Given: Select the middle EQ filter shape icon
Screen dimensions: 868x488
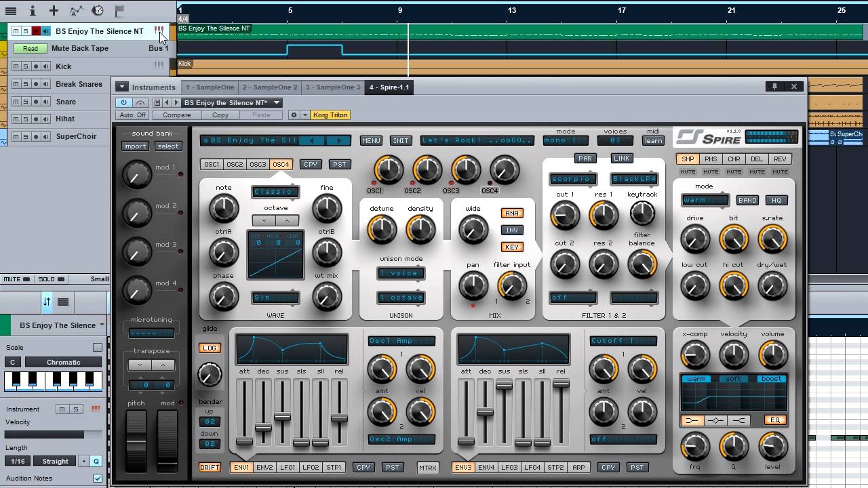Looking at the screenshot, I should point(715,420).
